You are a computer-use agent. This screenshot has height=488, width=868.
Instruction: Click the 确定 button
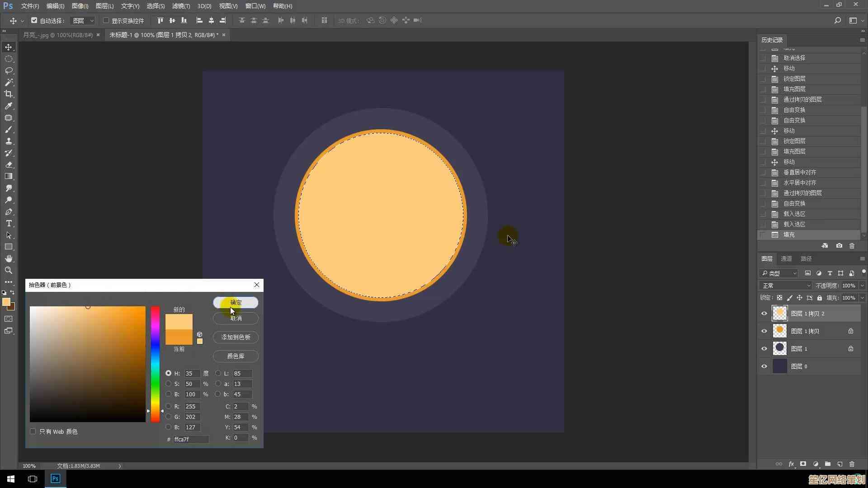tap(236, 302)
